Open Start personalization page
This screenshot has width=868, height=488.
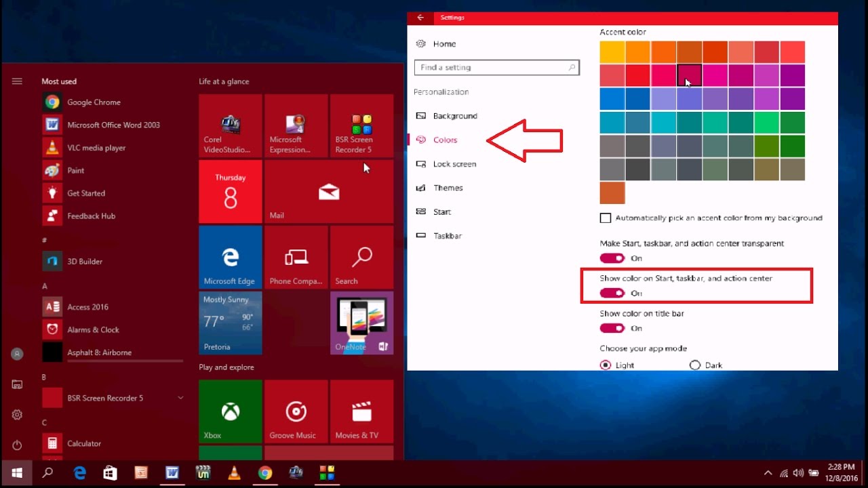tap(442, 212)
